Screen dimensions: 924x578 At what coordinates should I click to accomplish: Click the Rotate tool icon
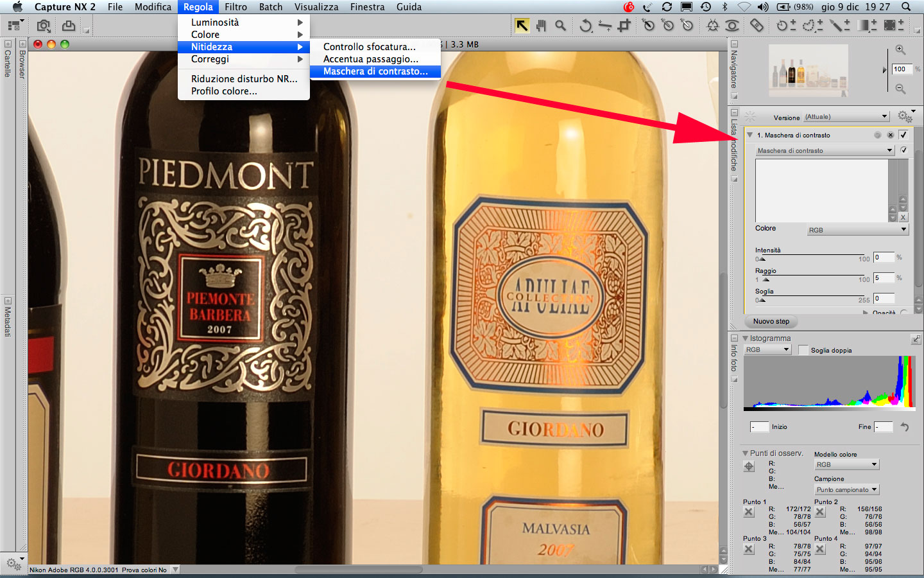coord(585,26)
